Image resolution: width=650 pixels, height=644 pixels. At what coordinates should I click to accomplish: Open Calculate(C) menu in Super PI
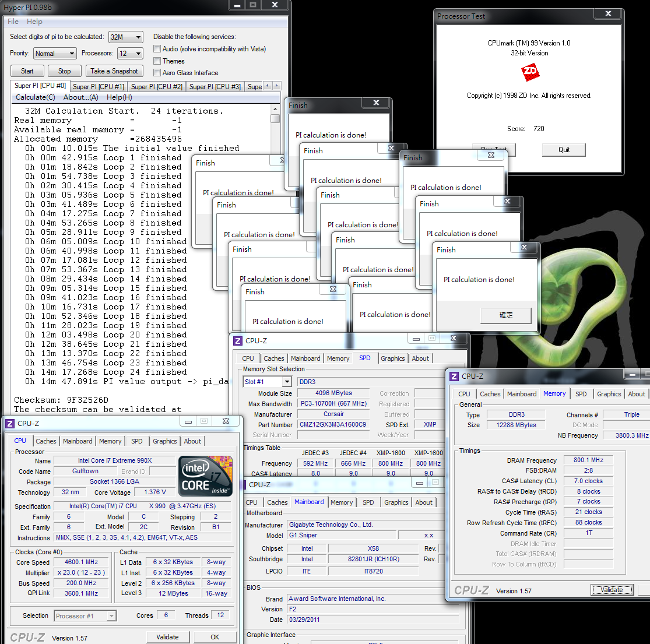pos(35,97)
